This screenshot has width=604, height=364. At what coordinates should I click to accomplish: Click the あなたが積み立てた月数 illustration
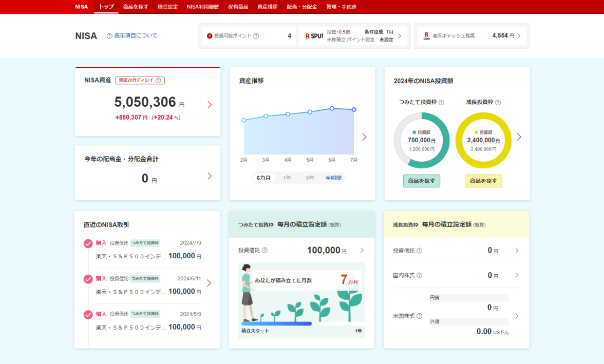[301, 300]
